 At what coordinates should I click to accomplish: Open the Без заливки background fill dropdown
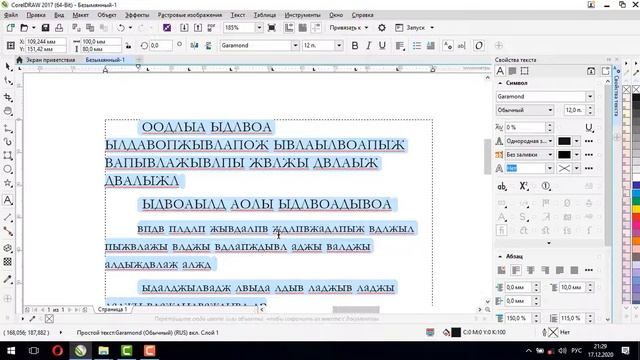(529, 155)
